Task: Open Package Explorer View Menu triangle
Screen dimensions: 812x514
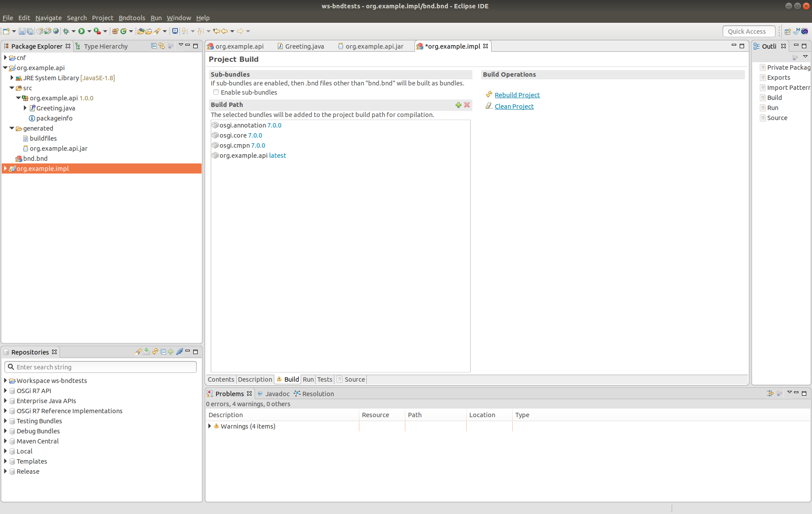Action: click(x=181, y=45)
